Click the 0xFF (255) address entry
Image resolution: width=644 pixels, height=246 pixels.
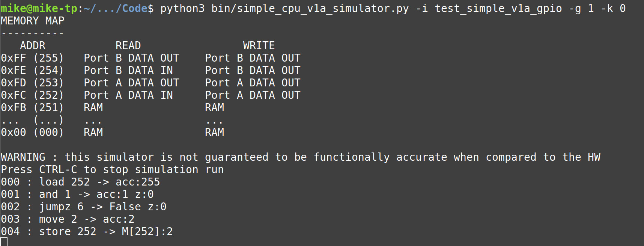[x=32, y=58]
